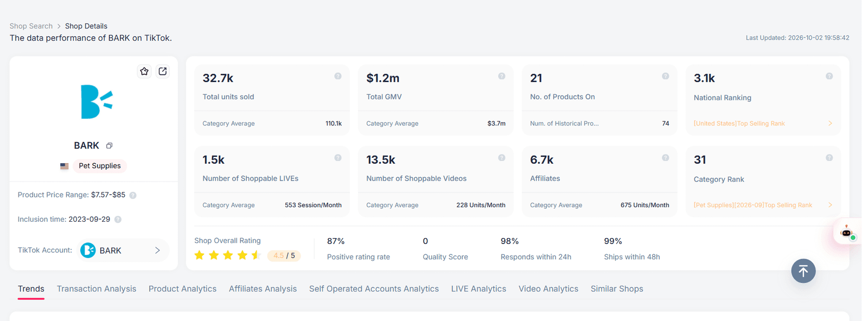Expand the TikTok Account BARK chevron
Screen dimensions: 868x321
[157, 251]
